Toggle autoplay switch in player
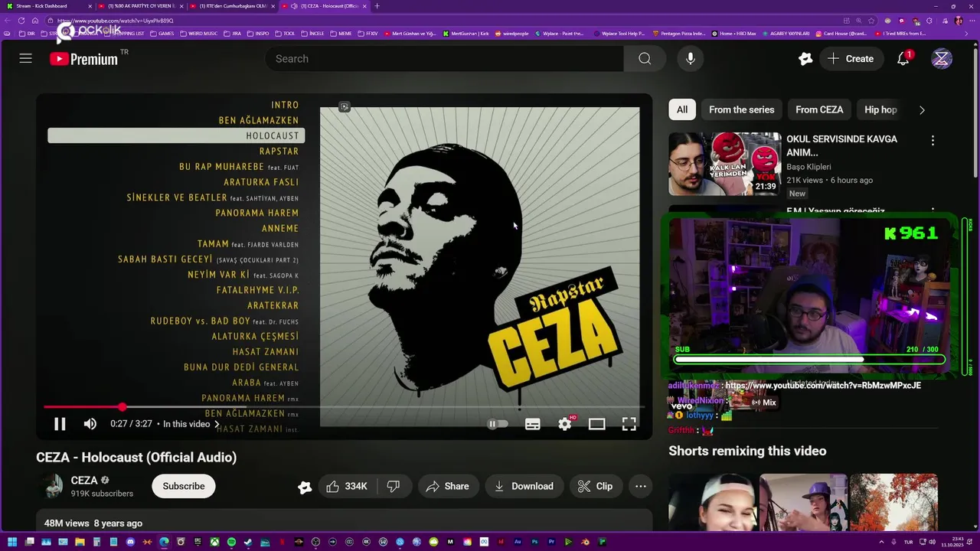The height and width of the screenshot is (551, 980). point(498,424)
